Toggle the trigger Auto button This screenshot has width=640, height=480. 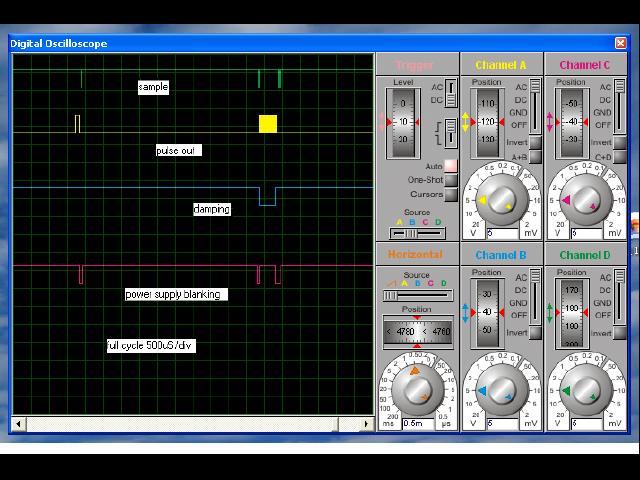coord(451,166)
